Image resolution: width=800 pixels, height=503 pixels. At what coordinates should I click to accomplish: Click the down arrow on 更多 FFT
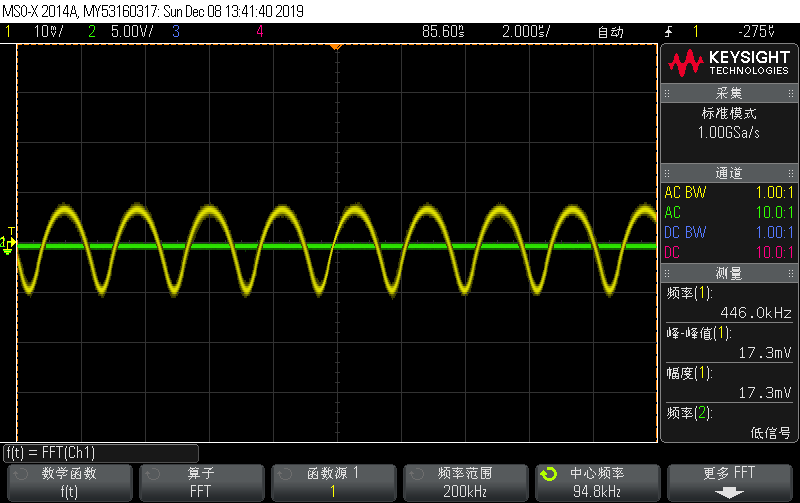pyautogui.click(x=729, y=493)
